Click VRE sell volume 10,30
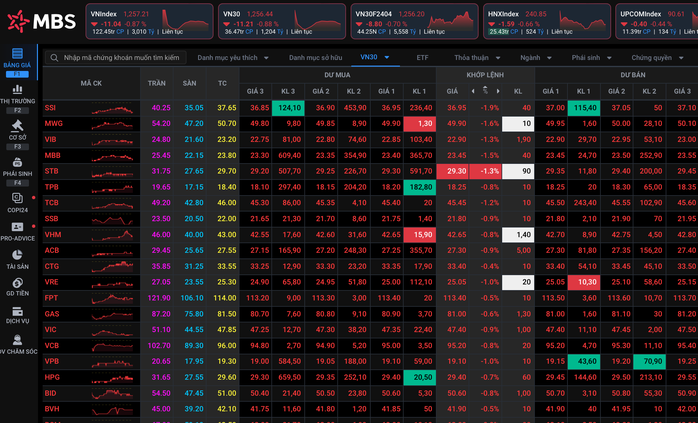The width and height of the screenshot is (698, 423). 584,282
